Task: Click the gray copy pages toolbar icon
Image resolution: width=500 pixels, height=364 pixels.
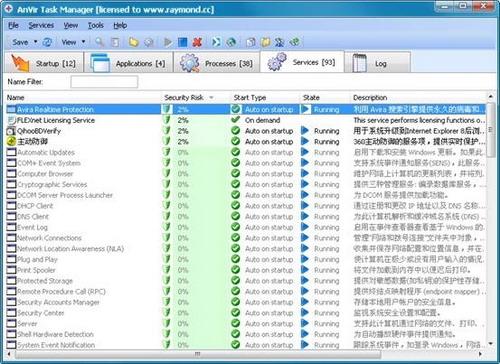Action: pos(250,42)
